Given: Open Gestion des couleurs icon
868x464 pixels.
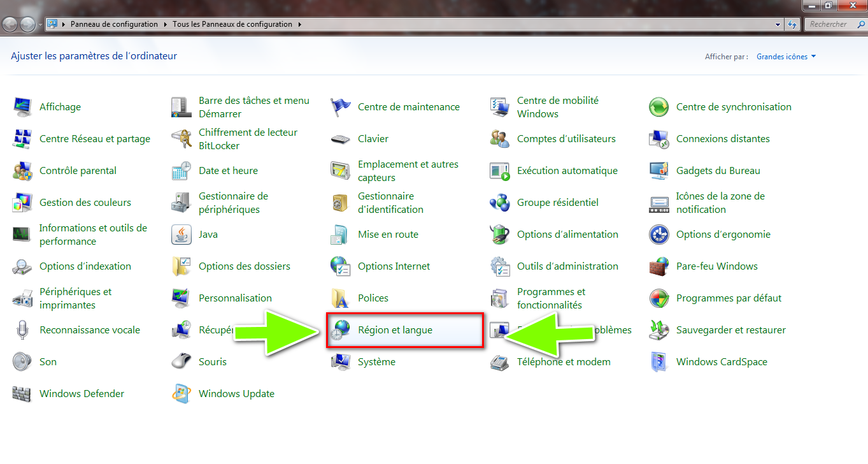Looking at the screenshot, I should point(22,203).
